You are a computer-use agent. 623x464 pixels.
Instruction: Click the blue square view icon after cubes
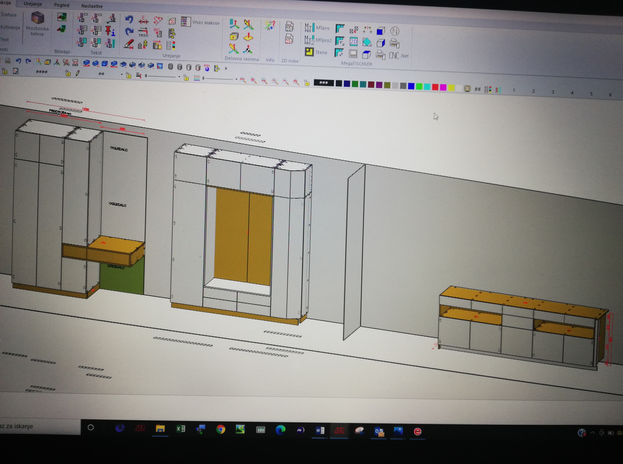pyautogui.click(x=160, y=66)
